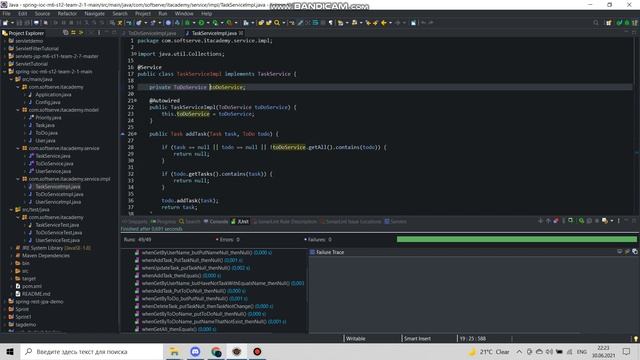The image size is (640, 360).
Task: Open the Refactor menu
Action: pyautogui.click(x=67, y=13)
